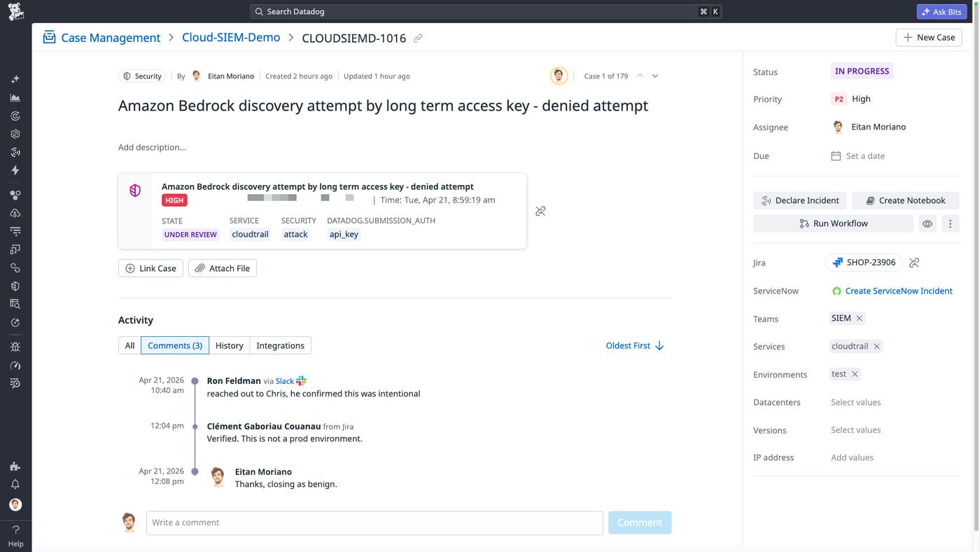Click the Ask Bits button
The image size is (980, 552).
point(941,11)
